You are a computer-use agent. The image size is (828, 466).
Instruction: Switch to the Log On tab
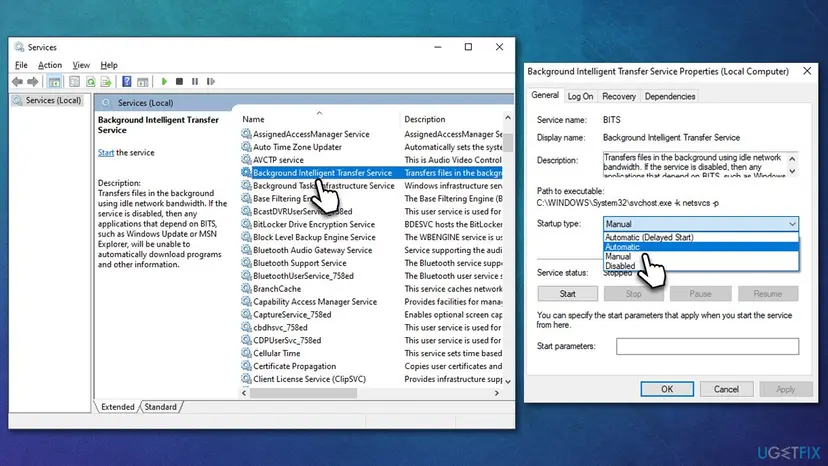tap(580, 96)
